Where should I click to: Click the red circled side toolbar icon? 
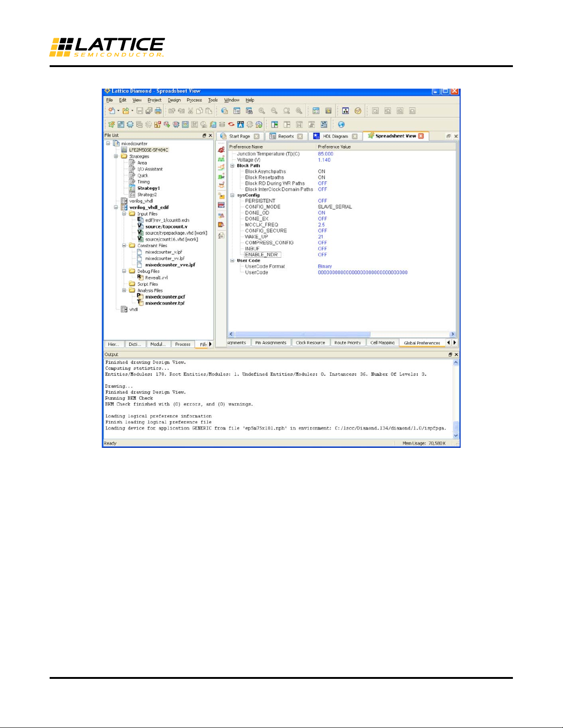tap(222, 150)
